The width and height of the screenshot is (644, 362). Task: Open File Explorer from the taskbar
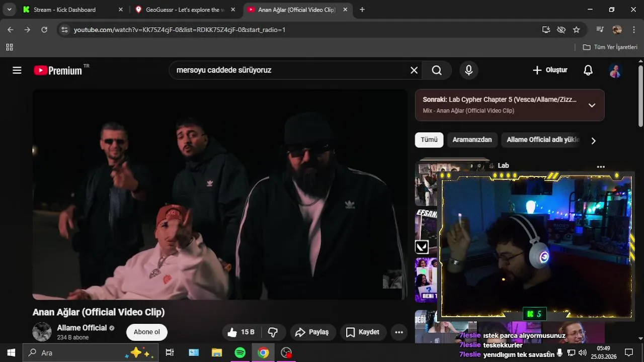217,352
